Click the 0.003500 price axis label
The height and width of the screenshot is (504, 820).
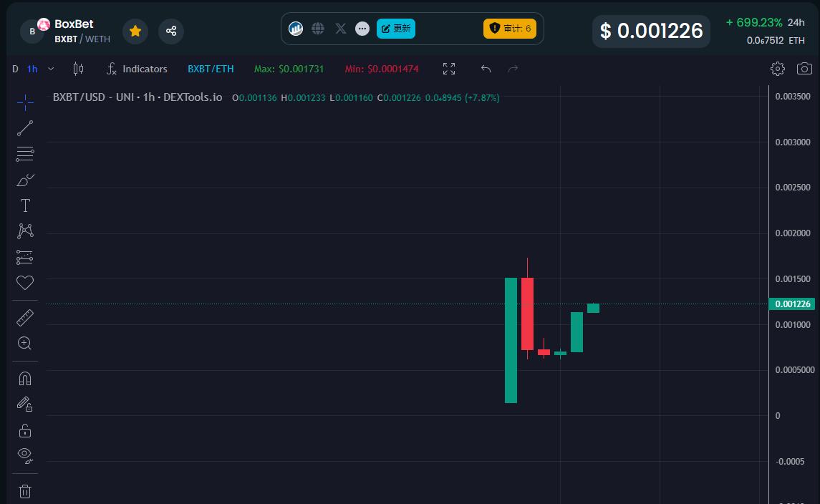793,96
